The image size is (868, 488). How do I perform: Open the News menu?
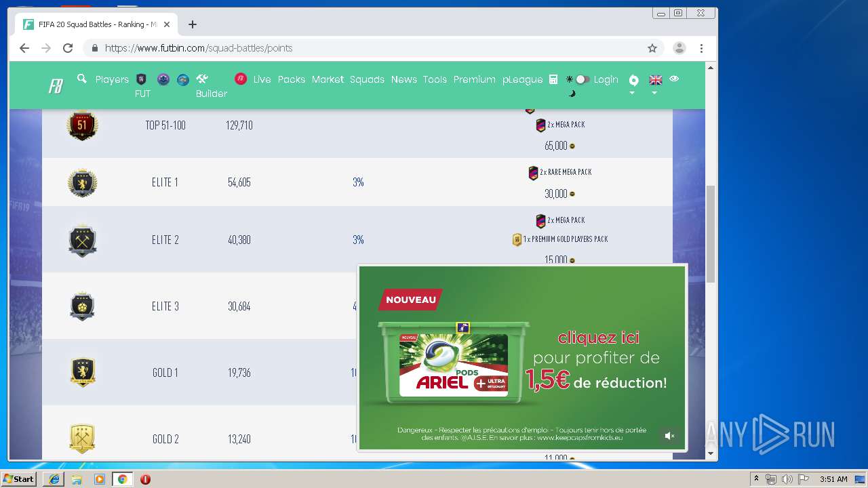coord(403,79)
